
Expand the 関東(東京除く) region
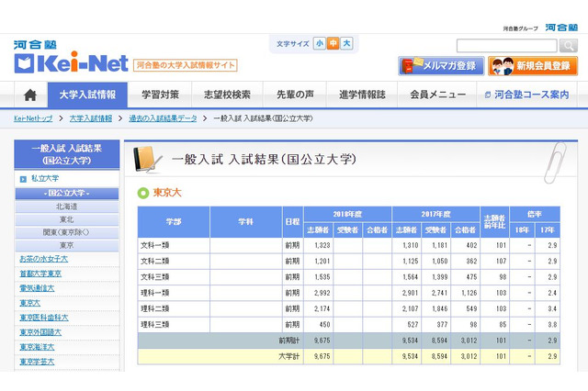[x=67, y=232]
